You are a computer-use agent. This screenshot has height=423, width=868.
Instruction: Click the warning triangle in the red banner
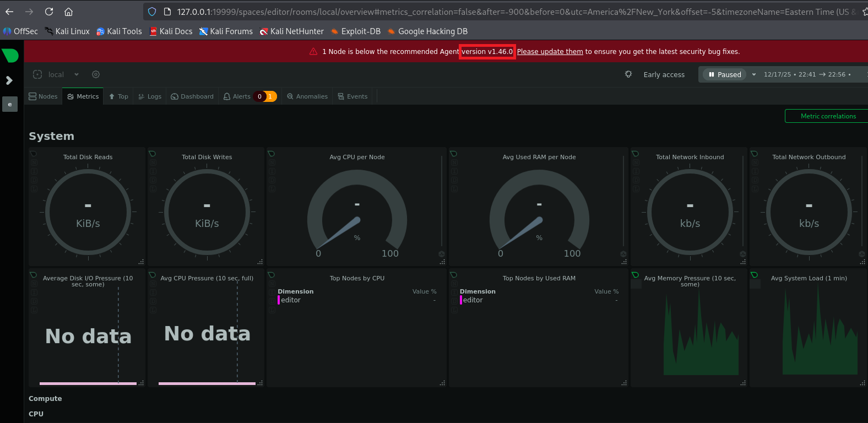click(x=313, y=52)
